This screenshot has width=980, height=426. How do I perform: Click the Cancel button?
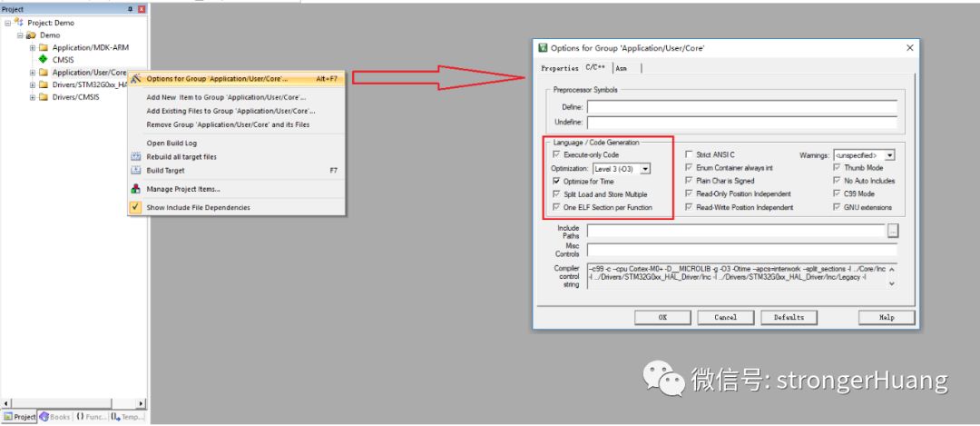(x=726, y=318)
